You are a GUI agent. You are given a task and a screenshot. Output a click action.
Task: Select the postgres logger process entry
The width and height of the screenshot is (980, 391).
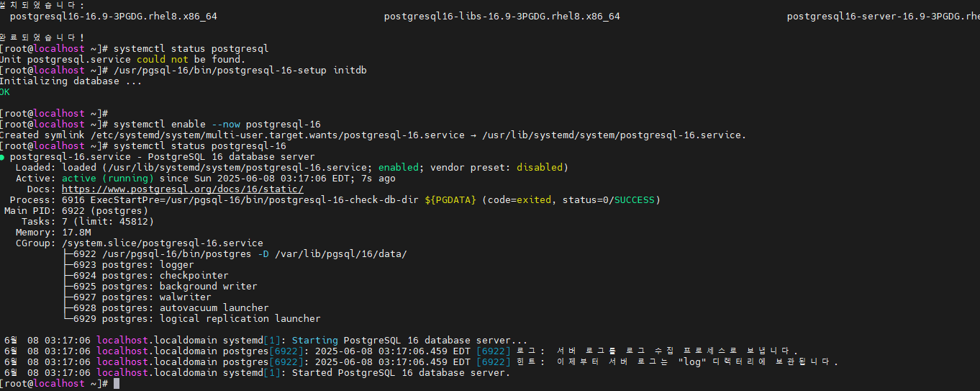click(148, 265)
